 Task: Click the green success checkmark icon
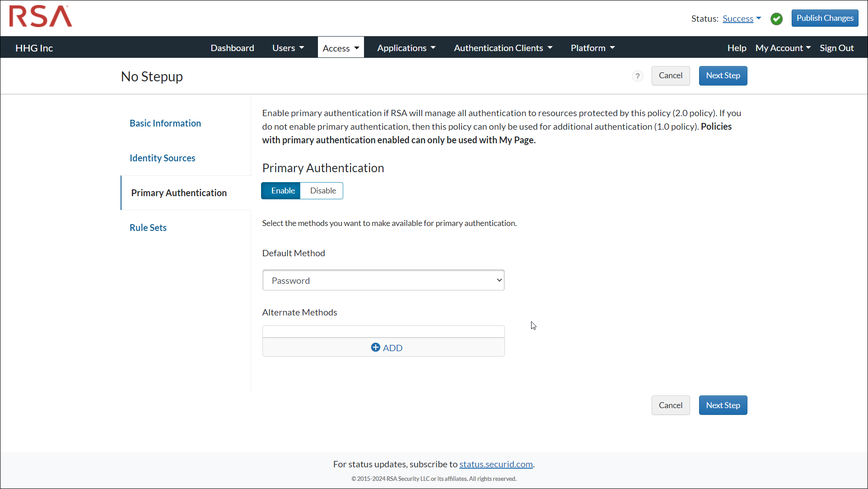point(776,19)
